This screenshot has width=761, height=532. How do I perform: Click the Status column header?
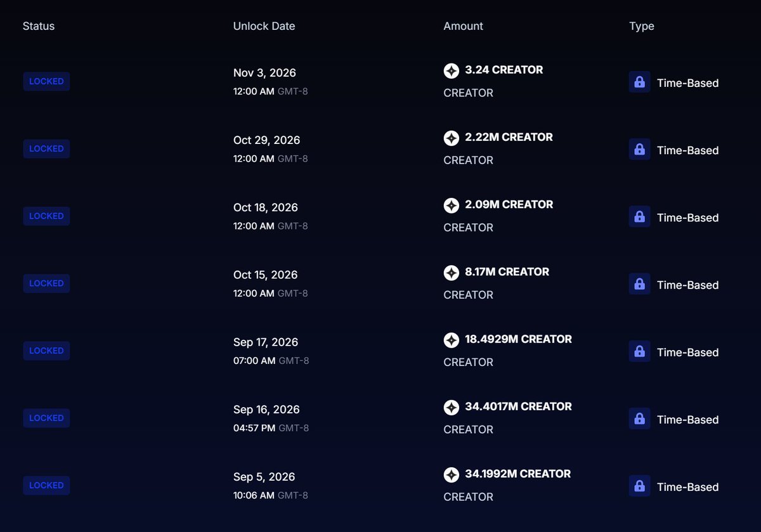point(39,26)
